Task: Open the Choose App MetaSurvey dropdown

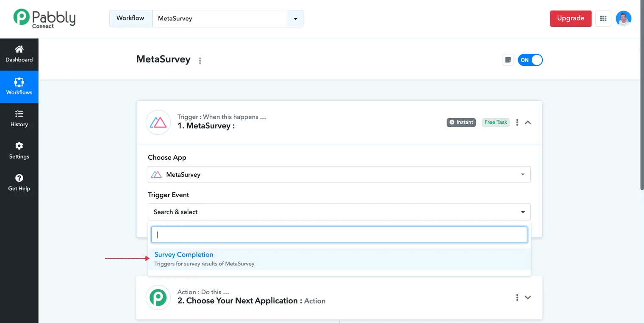Action: tap(339, 175)
